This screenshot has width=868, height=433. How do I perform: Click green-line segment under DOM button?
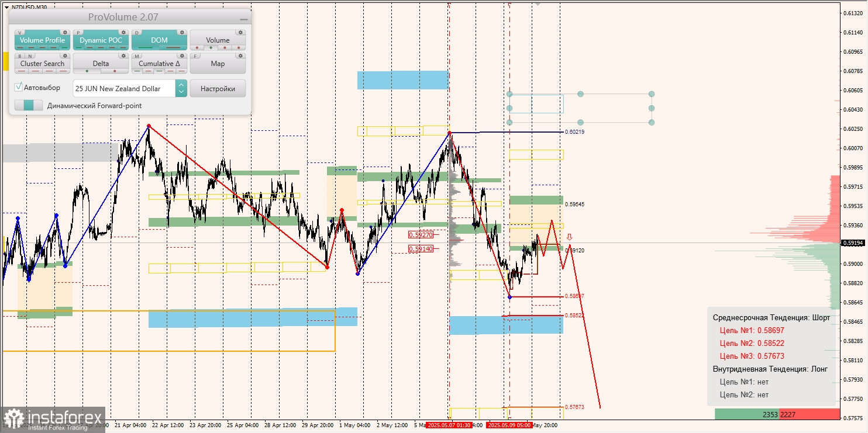pyautogui.click(x=145, y=48)
